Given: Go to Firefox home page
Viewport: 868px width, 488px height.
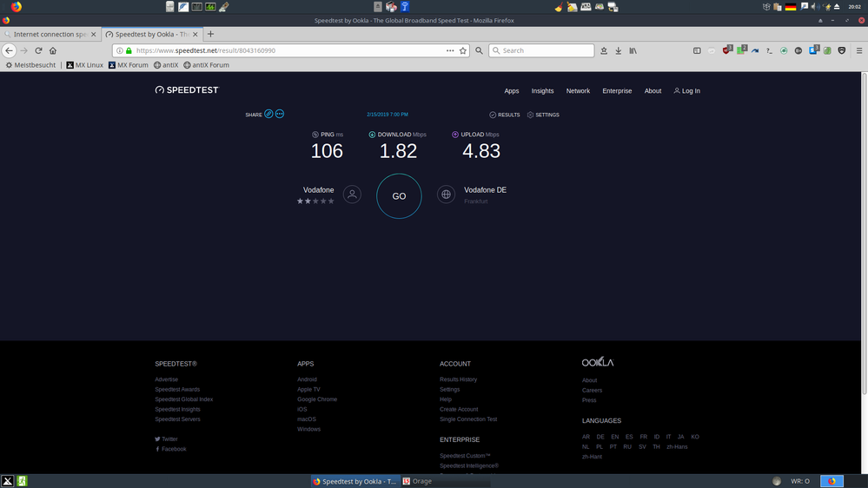Looking at the screenshot, I should click(53, 50).
